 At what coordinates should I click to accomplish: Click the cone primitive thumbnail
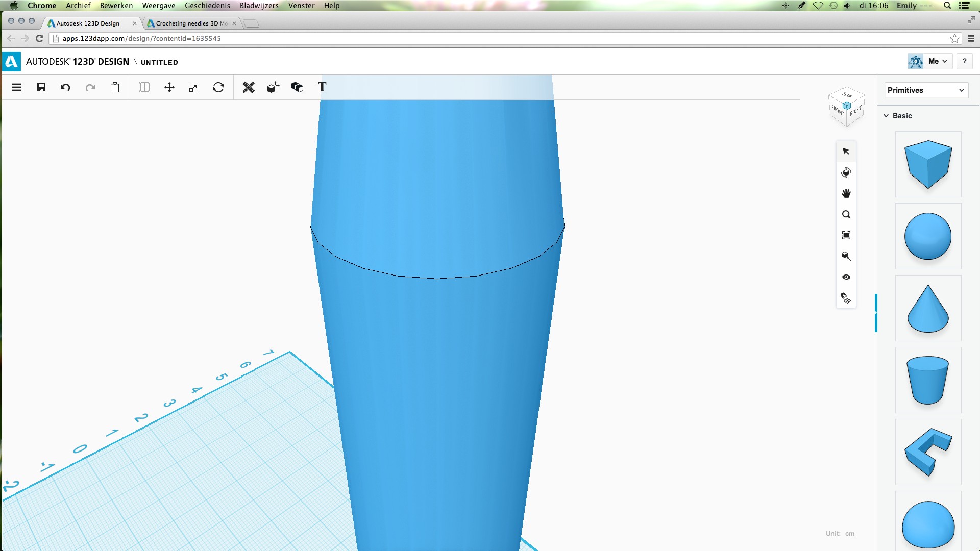928,309
